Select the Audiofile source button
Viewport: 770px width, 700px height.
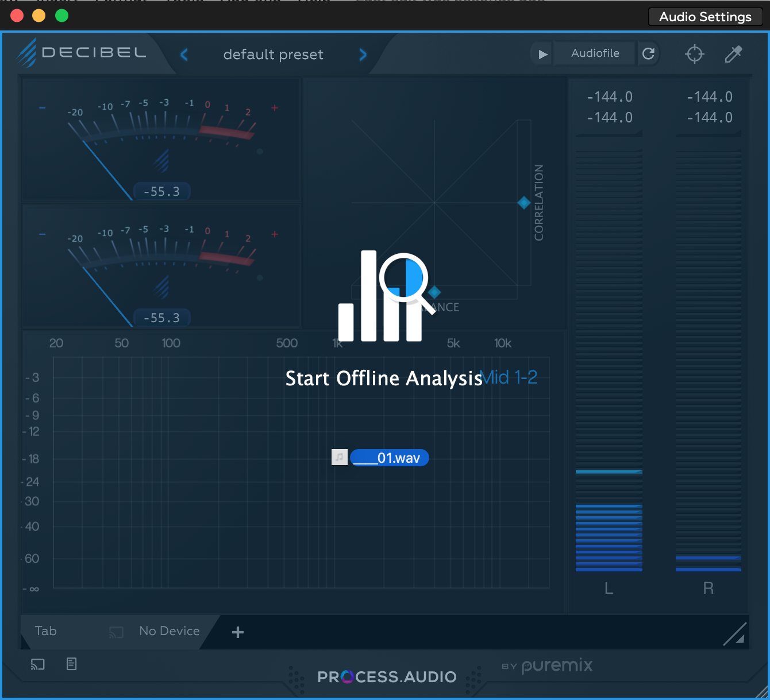click(x=595, y=53)
